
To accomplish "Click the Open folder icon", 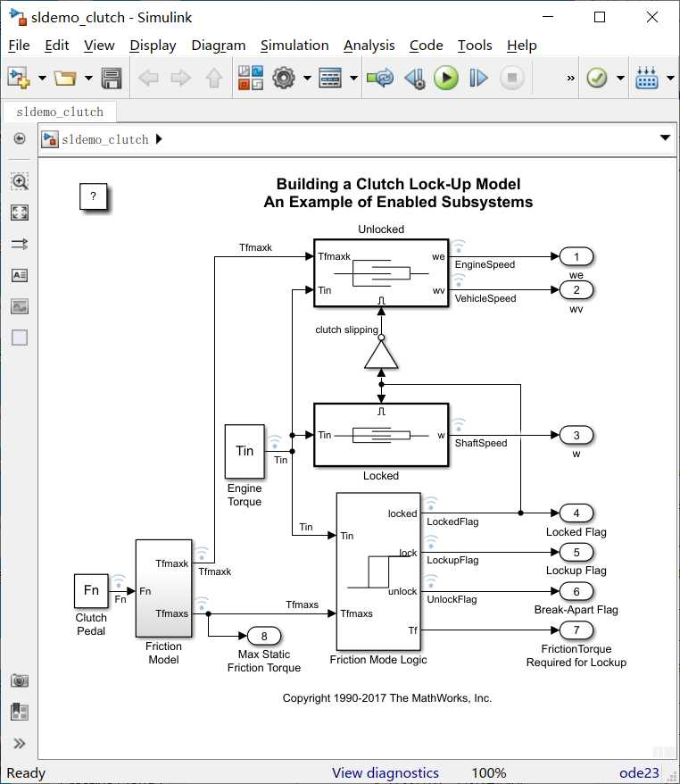I will click(x=65, y=78).
